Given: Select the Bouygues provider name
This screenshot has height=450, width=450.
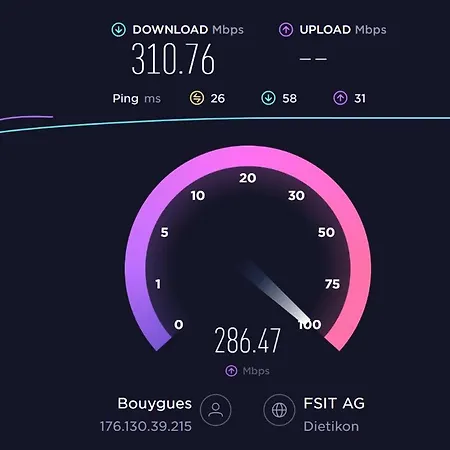Looking at the screenshot, I should click(x=155, y=404).
